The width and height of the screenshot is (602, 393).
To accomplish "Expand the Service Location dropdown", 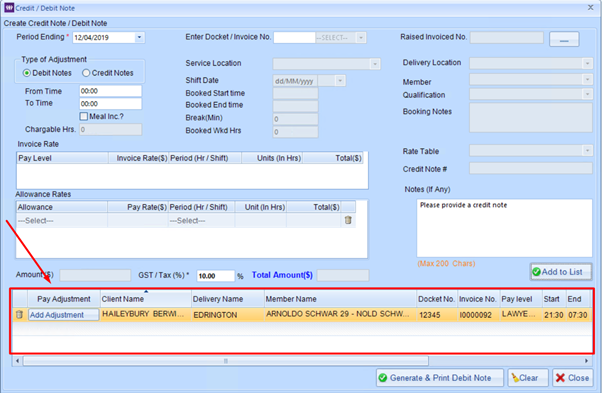I will pyautogui.click(x=375, y=64).
